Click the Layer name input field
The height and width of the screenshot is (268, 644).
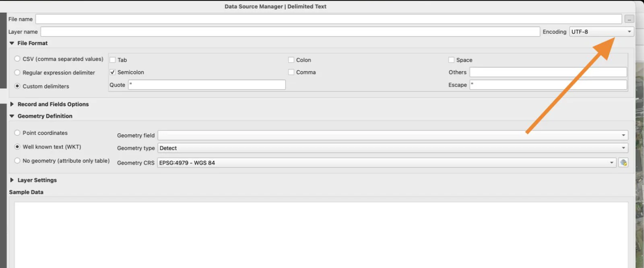tap(290, 32)
